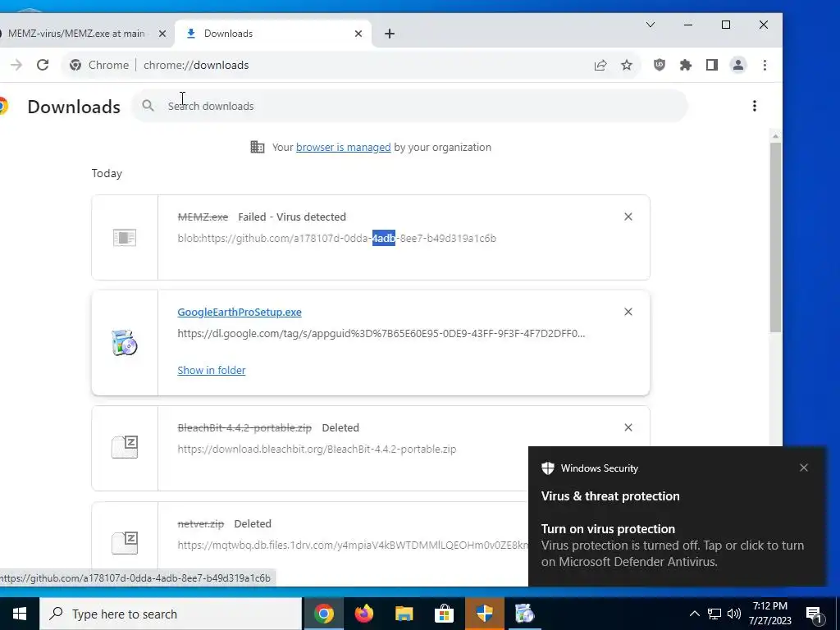The height and width of the screenshot is (630, 840).
Task: Open File Explorer from the taskbar
Action: click(x=404, y=614)
